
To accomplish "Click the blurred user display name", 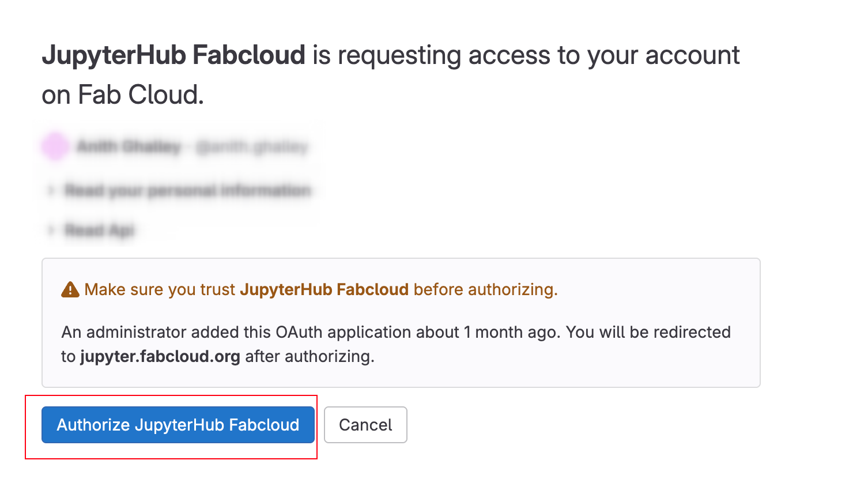I will coord(129,147).
